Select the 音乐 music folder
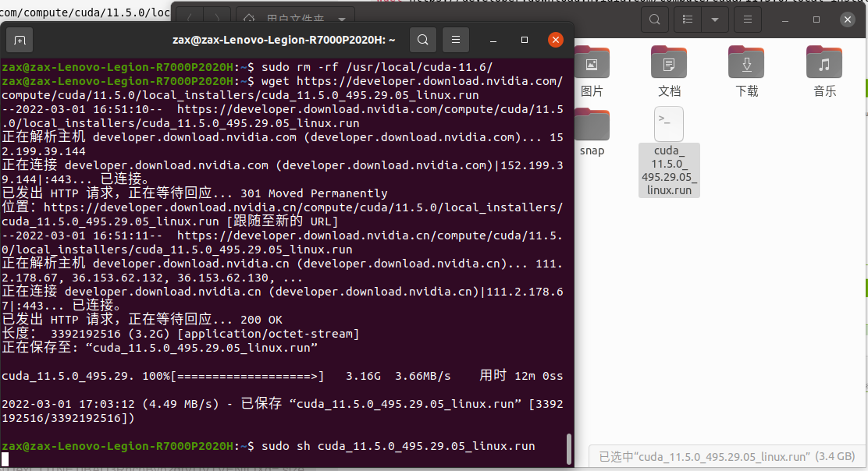868x471 pixels. pos(824,72)
